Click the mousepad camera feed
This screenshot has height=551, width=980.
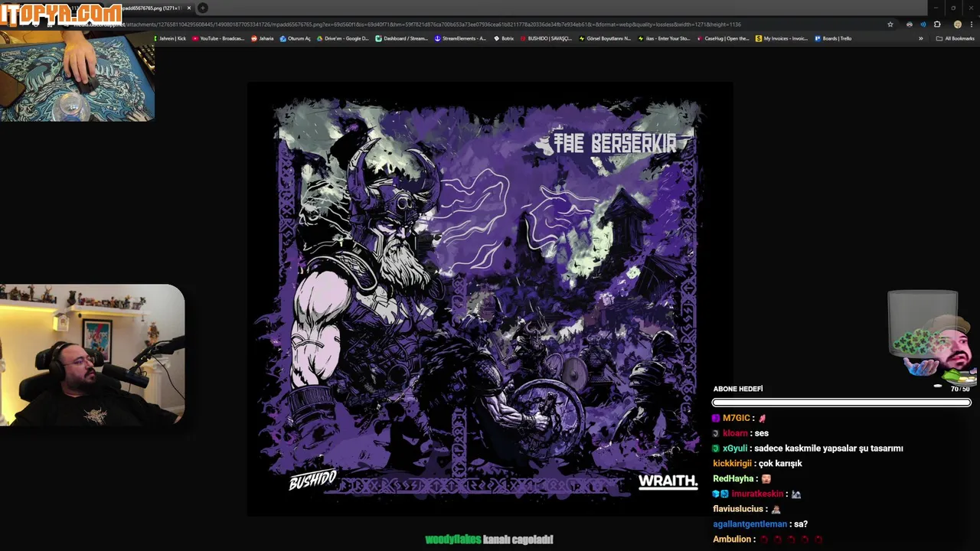pos(77,74)
